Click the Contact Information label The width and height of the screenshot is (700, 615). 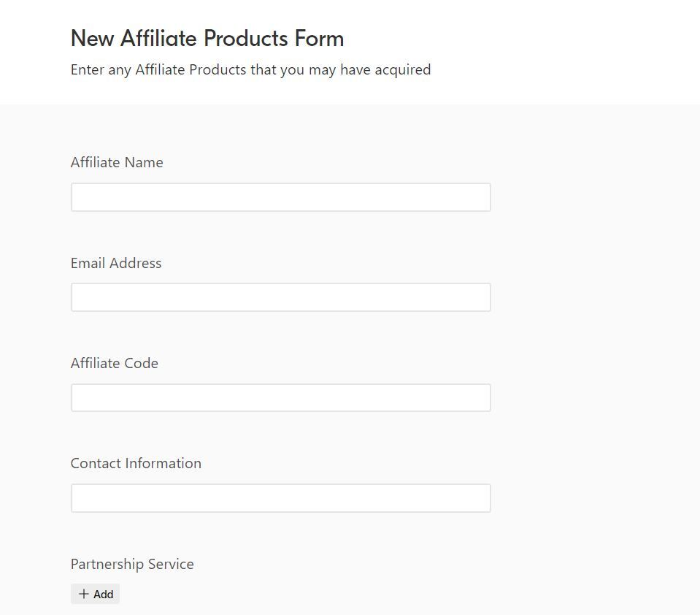(136, 463)
